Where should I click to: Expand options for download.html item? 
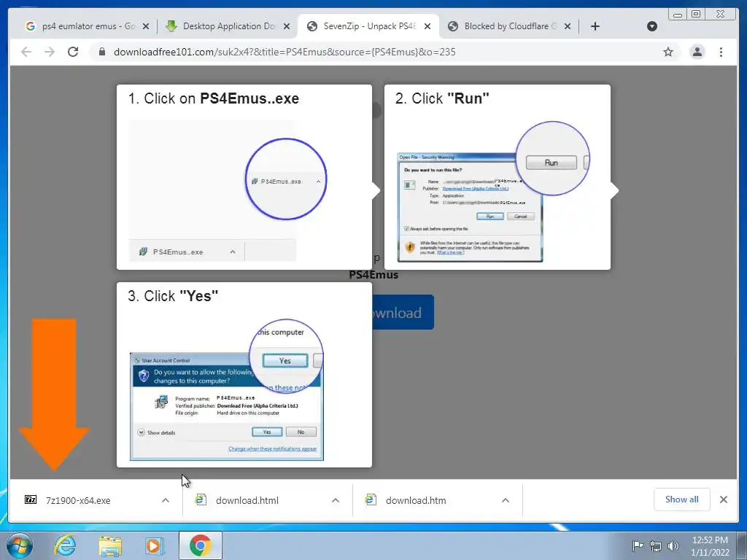pyautogui.click(x=336, y=500)
